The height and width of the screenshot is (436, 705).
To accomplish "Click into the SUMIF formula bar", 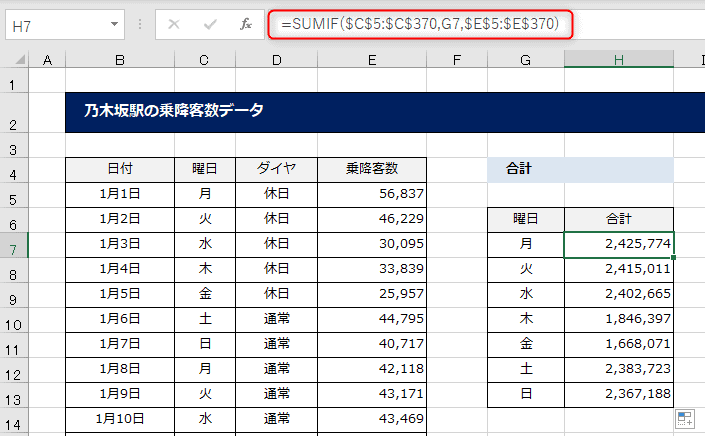I will coord(420,24).
